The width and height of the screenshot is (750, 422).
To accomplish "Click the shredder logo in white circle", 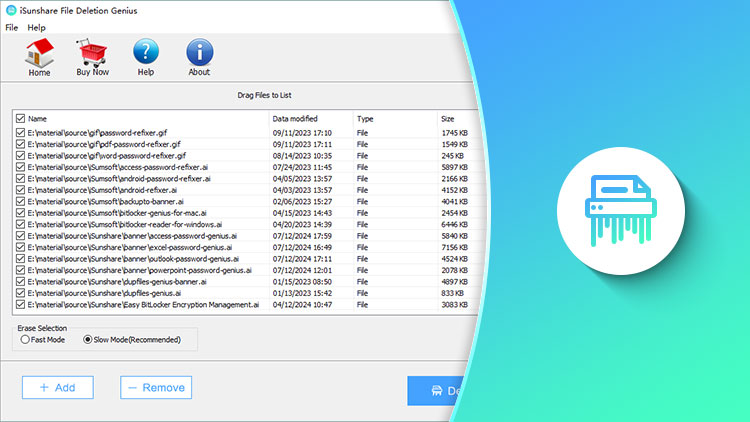I will 621,211.
